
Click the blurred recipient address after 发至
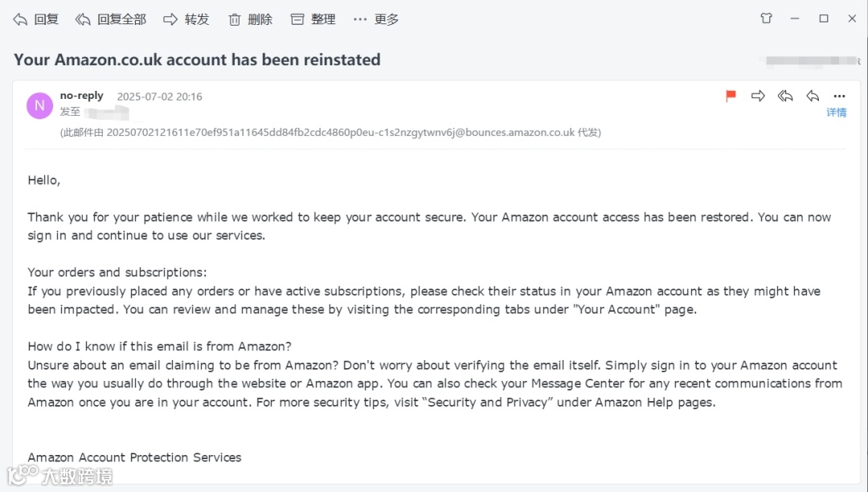click(107, 113)
